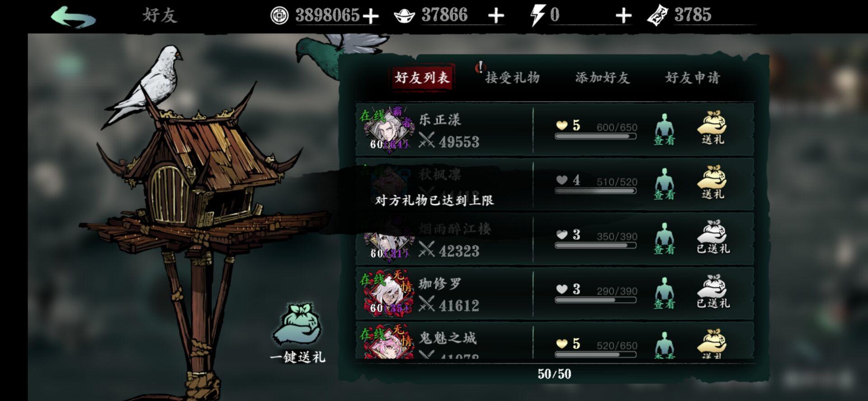Click 乐正漾's avatar portrait

388,130
